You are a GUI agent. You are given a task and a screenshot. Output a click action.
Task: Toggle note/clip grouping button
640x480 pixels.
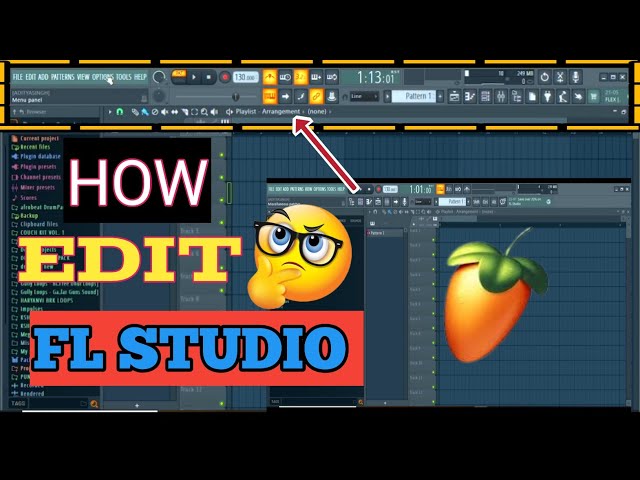[x=300, y=96]
